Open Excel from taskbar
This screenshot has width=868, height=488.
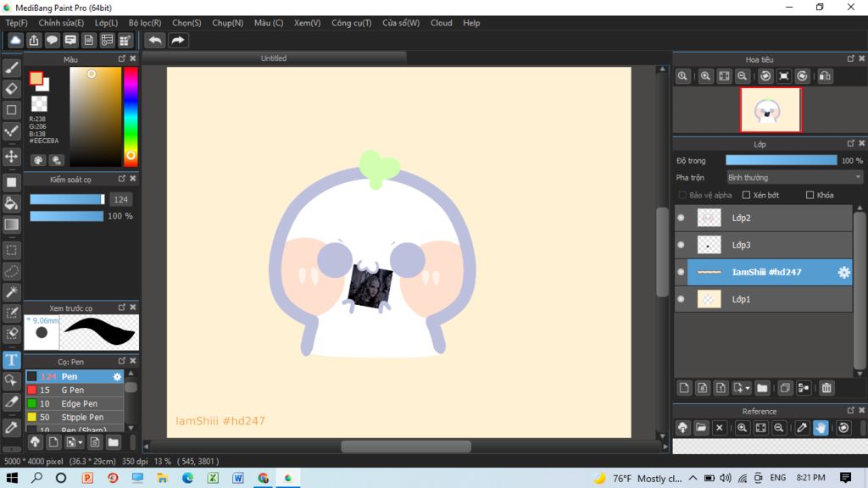[x=213, y=478]
